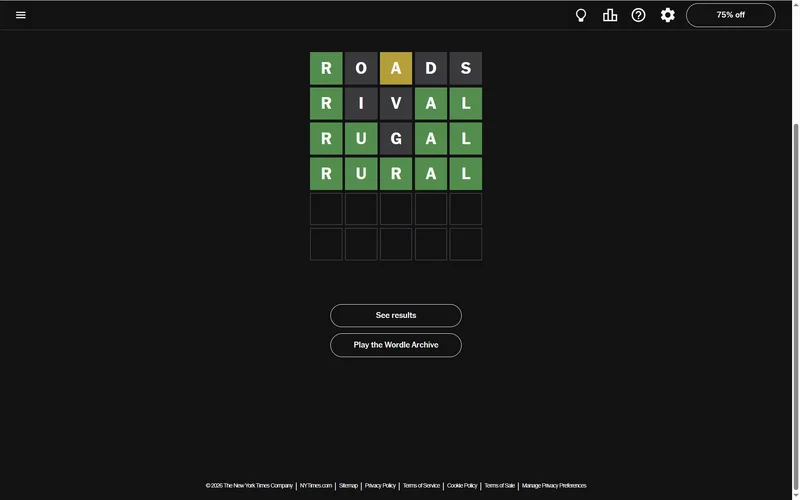The width and height of the screenshot is (800, 500).
Task: Open the Privacy Policy footer link
Action: 380,486
